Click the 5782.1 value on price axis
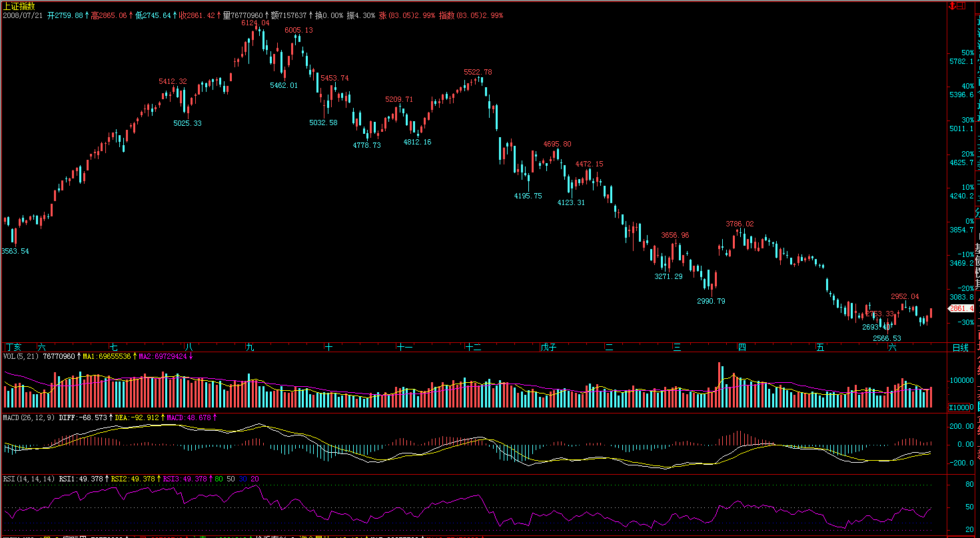 (962, 61)
